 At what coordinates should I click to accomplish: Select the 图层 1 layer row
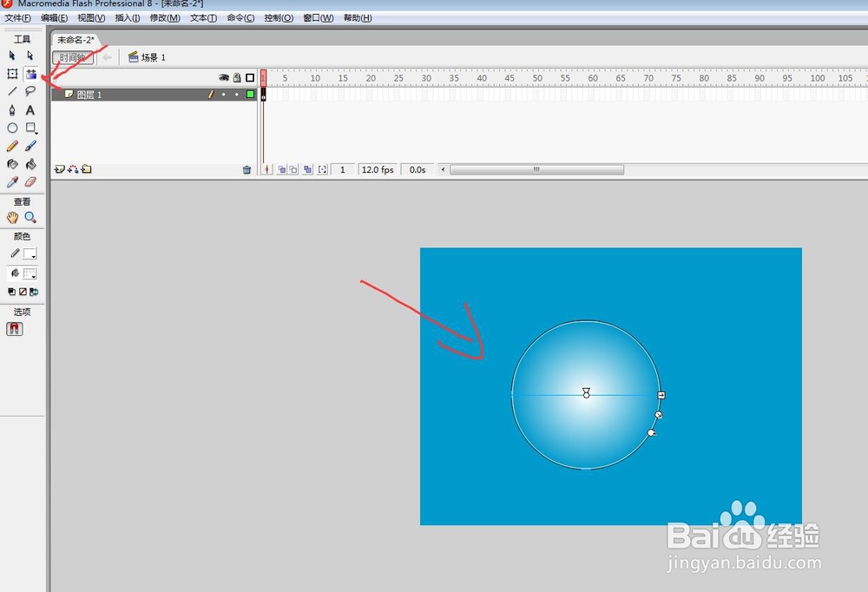(154, 95)
